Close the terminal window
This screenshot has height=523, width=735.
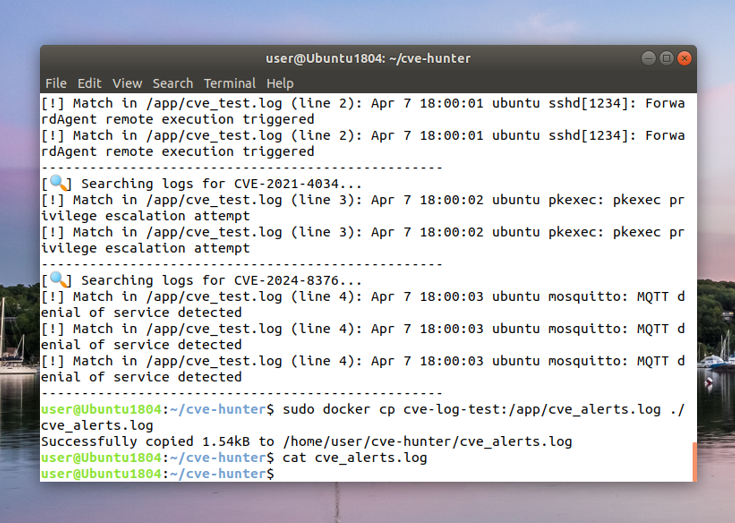[x=684, y=59]
